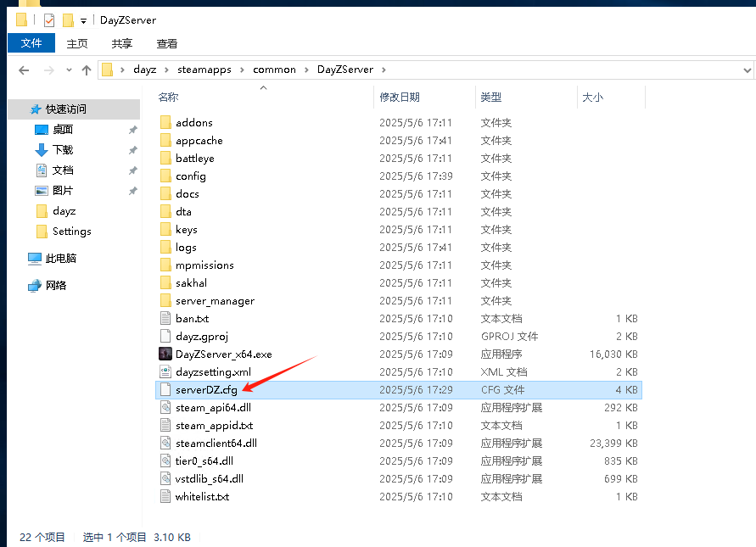Click the whitelist.txt file icon
756x547 pixels.
(x=165, y=497)
